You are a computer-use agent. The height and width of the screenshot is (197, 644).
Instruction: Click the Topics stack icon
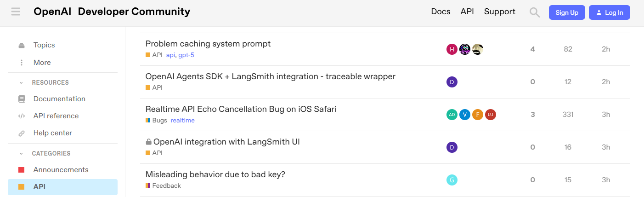[21, 45]
